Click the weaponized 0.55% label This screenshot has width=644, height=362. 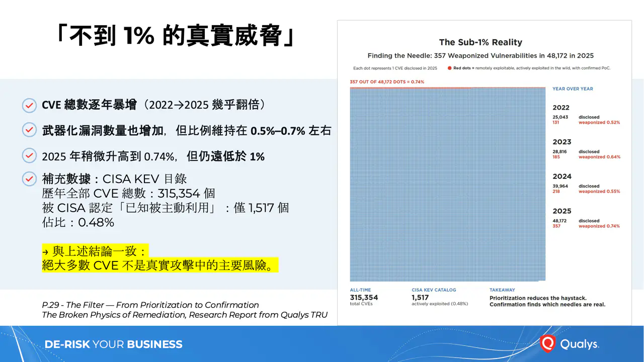coord(599,192)
